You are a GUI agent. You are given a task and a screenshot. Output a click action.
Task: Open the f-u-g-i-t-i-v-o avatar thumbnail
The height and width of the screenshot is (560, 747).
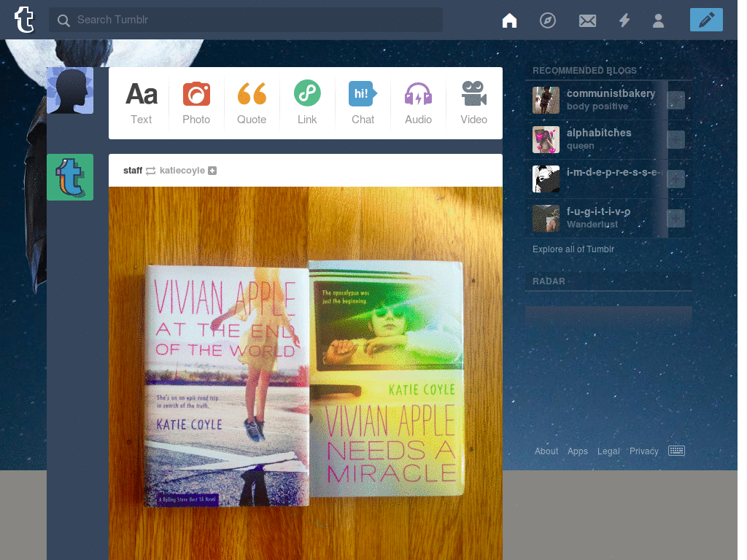pyautogui.click(x=546, y=219)
